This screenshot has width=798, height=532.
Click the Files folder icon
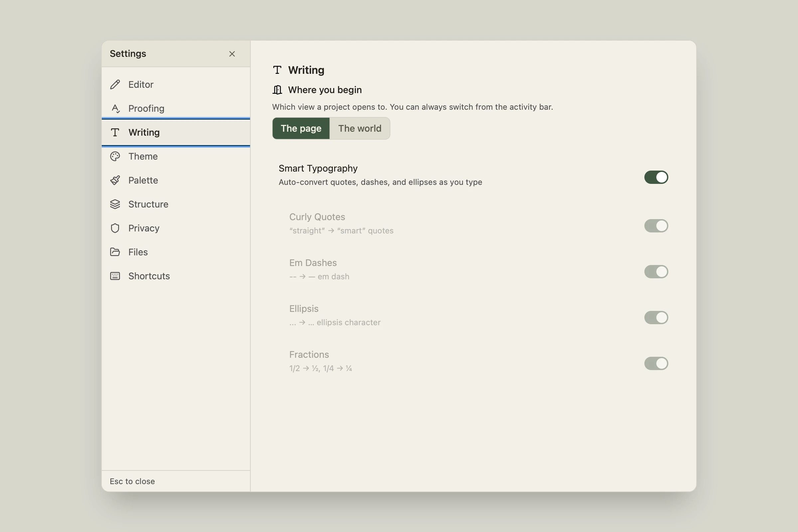[115, 252]
